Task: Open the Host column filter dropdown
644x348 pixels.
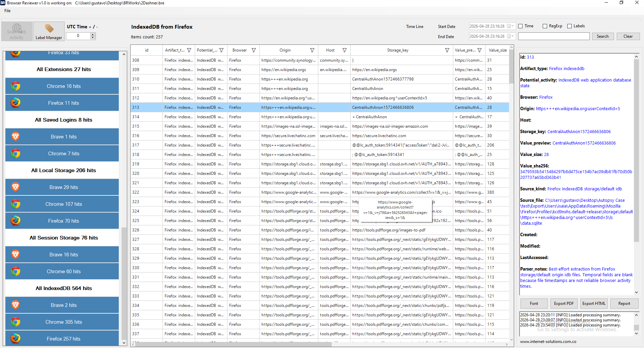Action: click(x=345, y=50)
